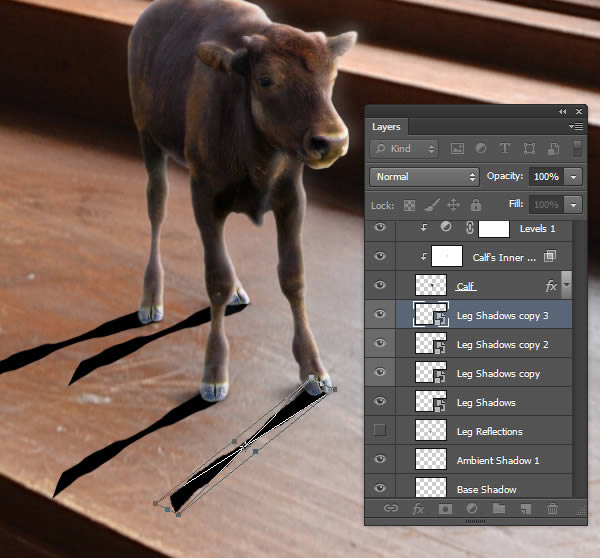This screenshot has width=600, height=558.
Task: Lock all padlock icon
Action: 476,205
